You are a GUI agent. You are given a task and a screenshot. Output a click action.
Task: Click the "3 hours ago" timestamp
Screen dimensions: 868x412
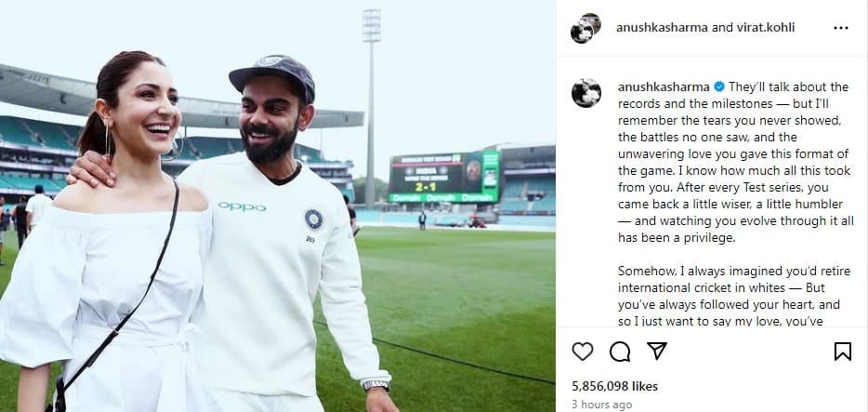602,405
